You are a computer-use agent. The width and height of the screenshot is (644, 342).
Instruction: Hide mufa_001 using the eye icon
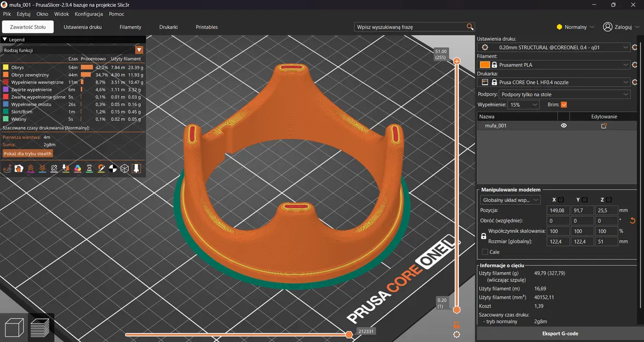(563, 126)
